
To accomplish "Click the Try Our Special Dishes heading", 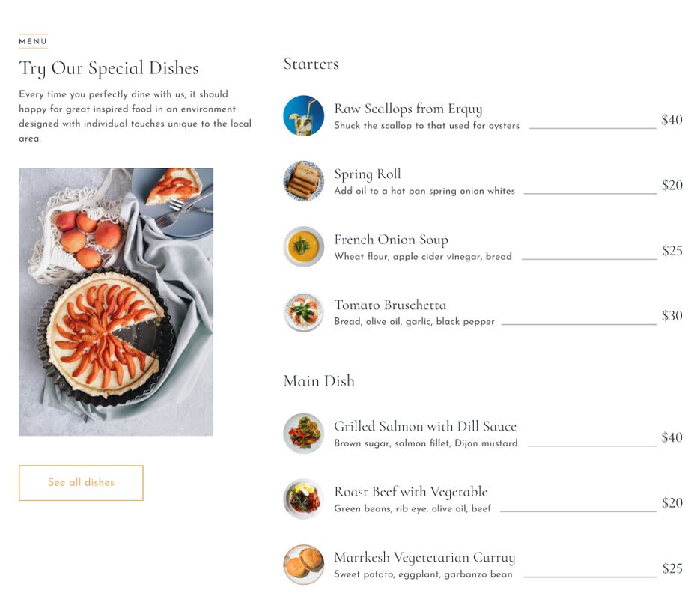I will [x=109, y=69].
